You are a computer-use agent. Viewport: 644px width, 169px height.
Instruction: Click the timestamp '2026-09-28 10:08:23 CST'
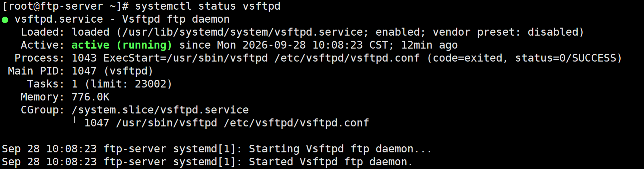(x=315, y=45)
